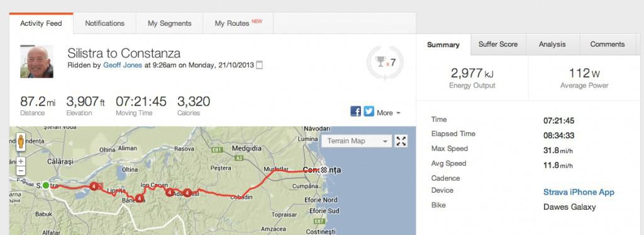Open the Comments tab
Viewport: 644px width, 235px height.
tap(608, 45)
